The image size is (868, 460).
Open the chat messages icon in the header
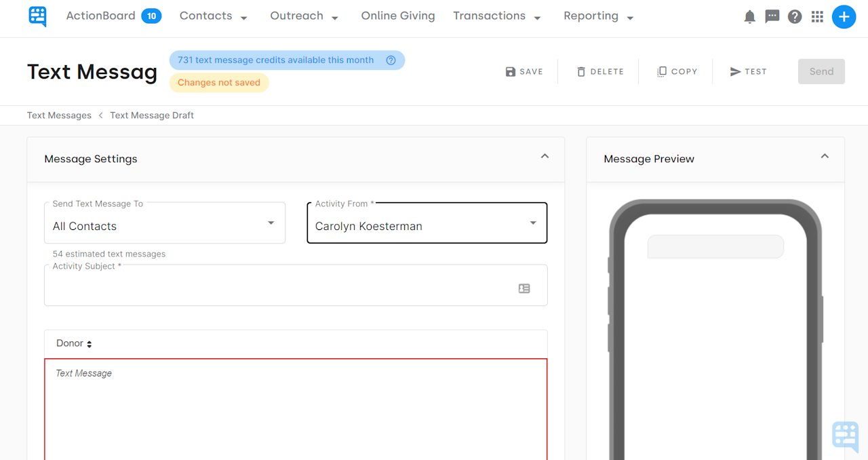(772, 16)
